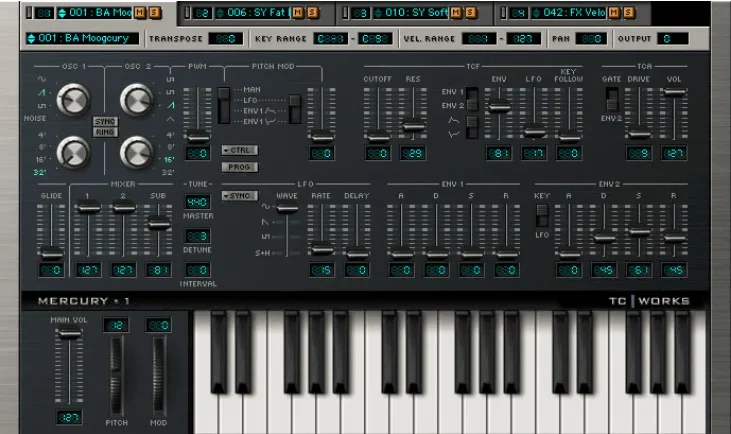This screenshot has width=731, height=434.
Task: Click preset arrows of 042: FX Velo slot
Action: [536, 13]
